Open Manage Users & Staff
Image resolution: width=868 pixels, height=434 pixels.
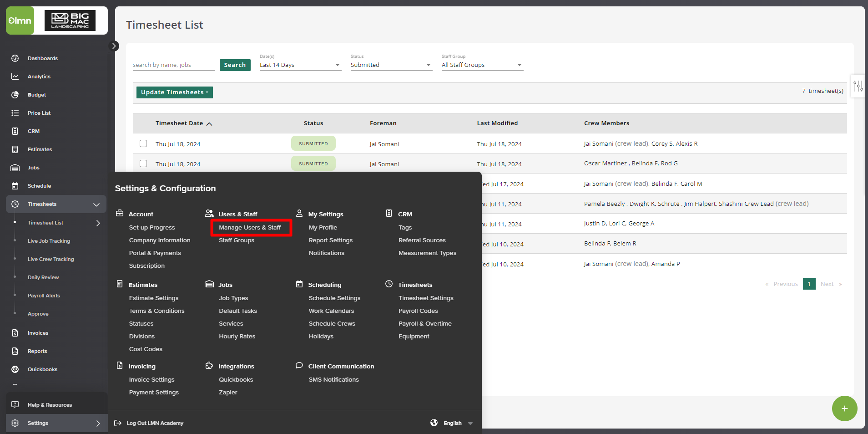click(250, 228)
